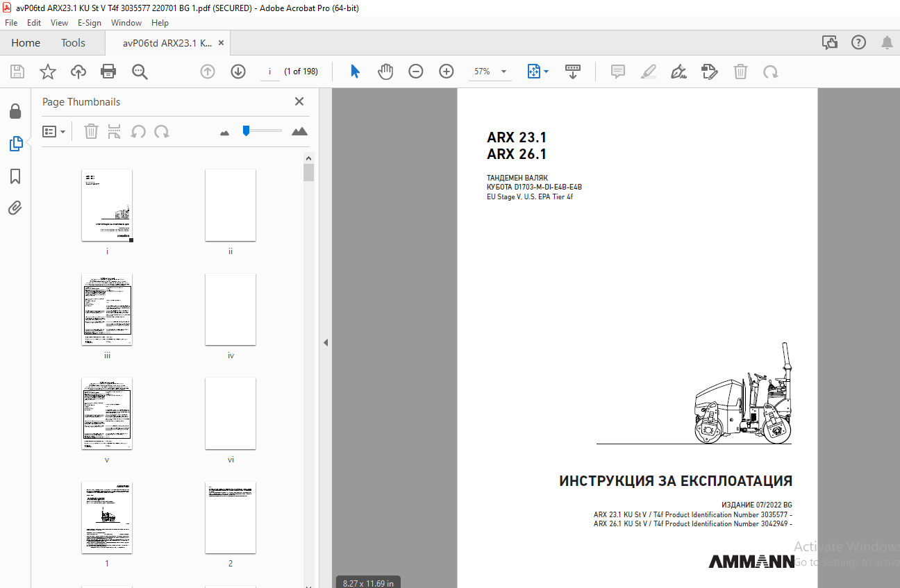Screen dimensions: 900x588
Task: Zoom out with the minus button
Action: [416, 72]
